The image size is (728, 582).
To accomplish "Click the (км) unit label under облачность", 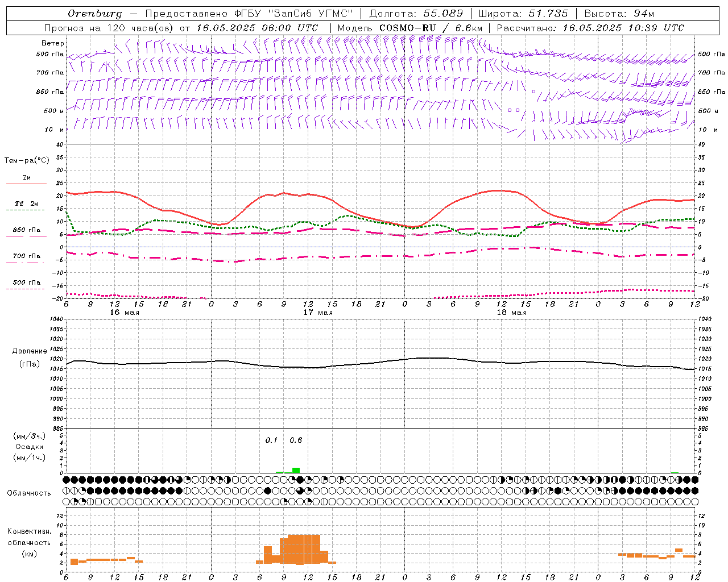I will pos(30,554).
